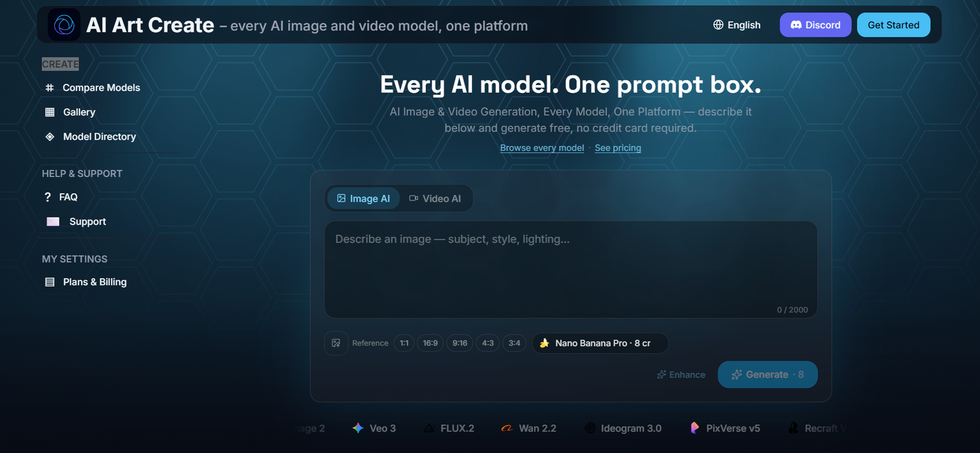980x453 pixels.
Task: Click the AI Art Create swirl logo
Action: (x=64, y=25)
